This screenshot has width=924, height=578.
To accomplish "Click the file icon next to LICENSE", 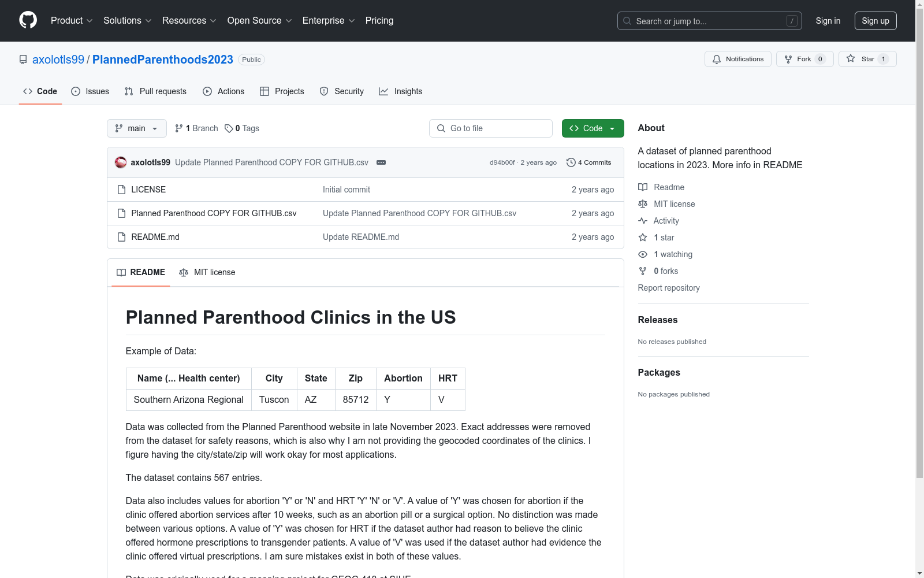I will click(x=121, y=190).
